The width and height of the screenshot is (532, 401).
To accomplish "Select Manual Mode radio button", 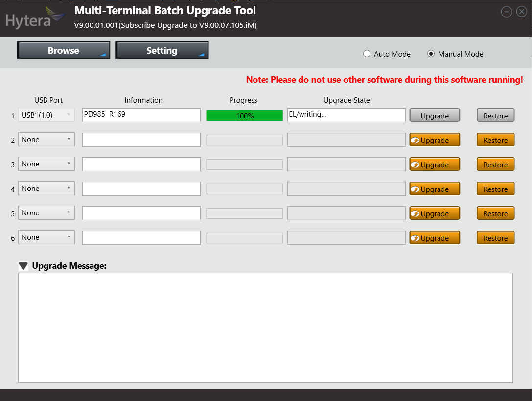I will click(x=431, y=54).
